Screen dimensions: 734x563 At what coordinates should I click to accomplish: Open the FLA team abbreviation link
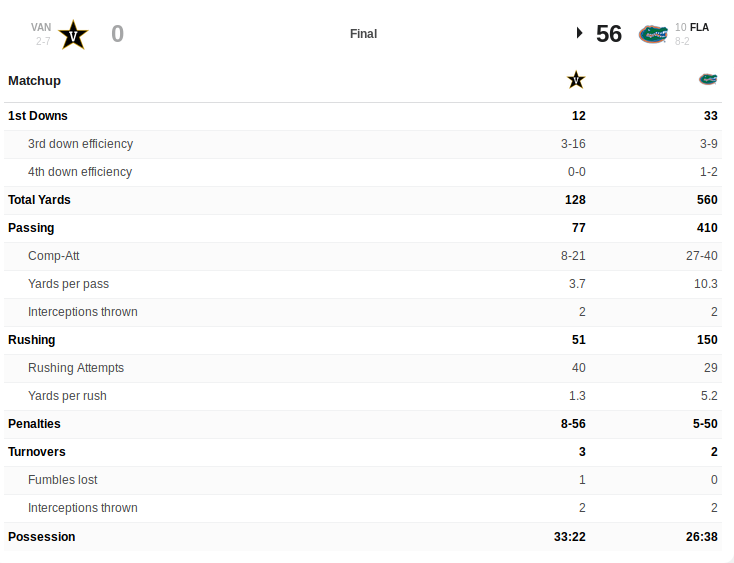pyautogui.click(x=699, y=27)
